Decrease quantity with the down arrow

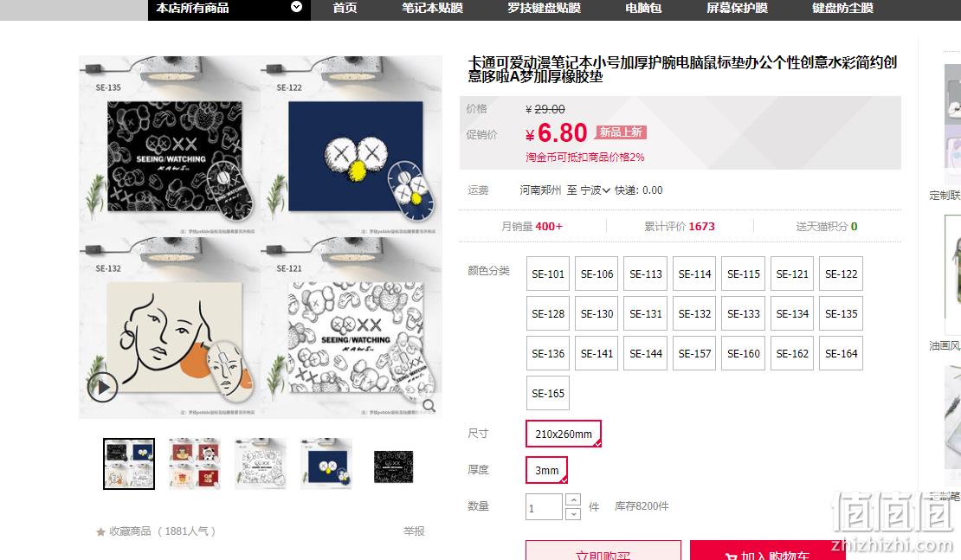[x=573, y=513]
